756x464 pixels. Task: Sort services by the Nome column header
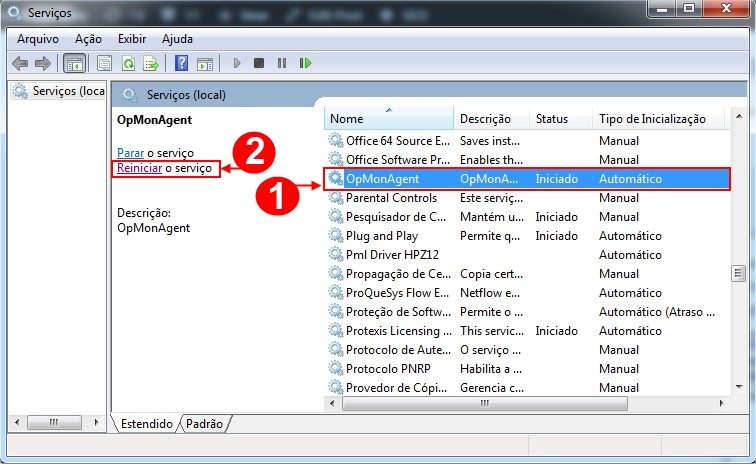pos(388,119)
